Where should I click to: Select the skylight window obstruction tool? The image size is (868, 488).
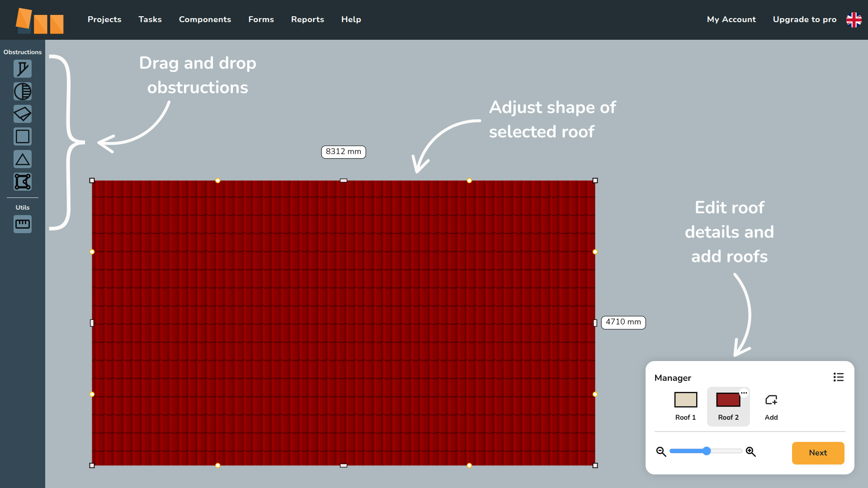(22, 114)
